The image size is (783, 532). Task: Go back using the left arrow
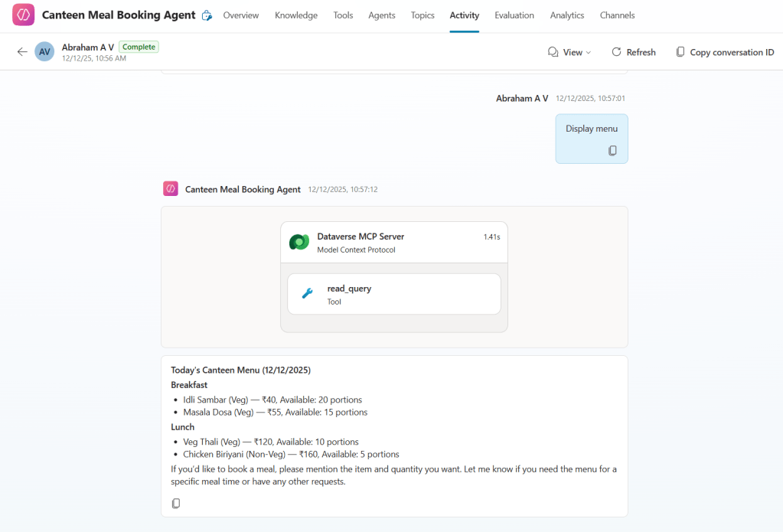tap(22, 52)
